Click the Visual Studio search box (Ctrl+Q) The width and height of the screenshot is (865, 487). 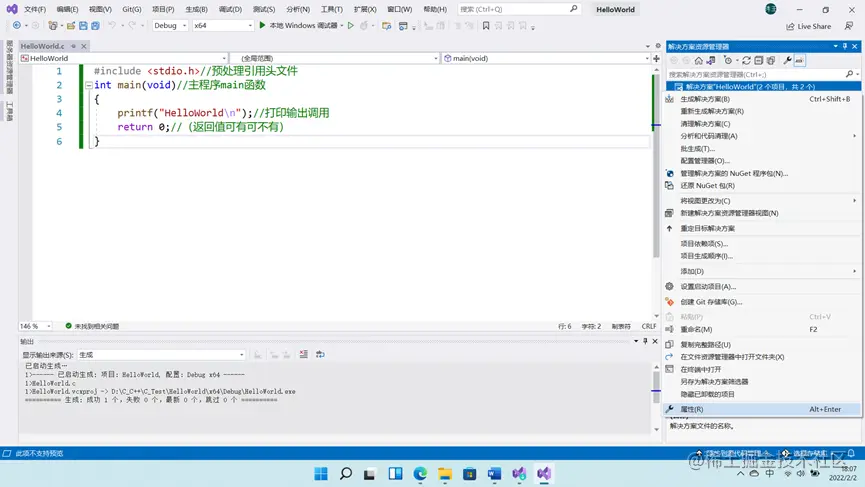519,9
